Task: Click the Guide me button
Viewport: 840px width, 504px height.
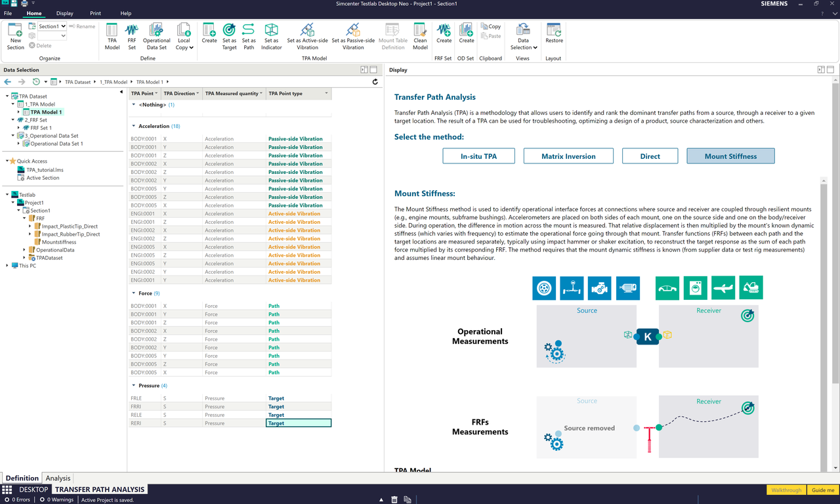Action: 823,490
